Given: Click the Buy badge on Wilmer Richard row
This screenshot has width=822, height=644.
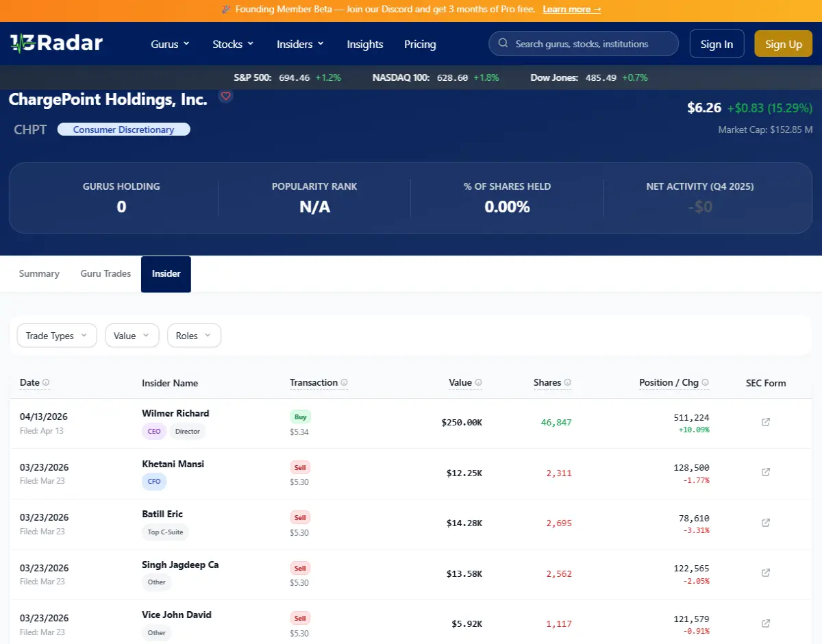Looking at the screenshot, I should [300, 416].
